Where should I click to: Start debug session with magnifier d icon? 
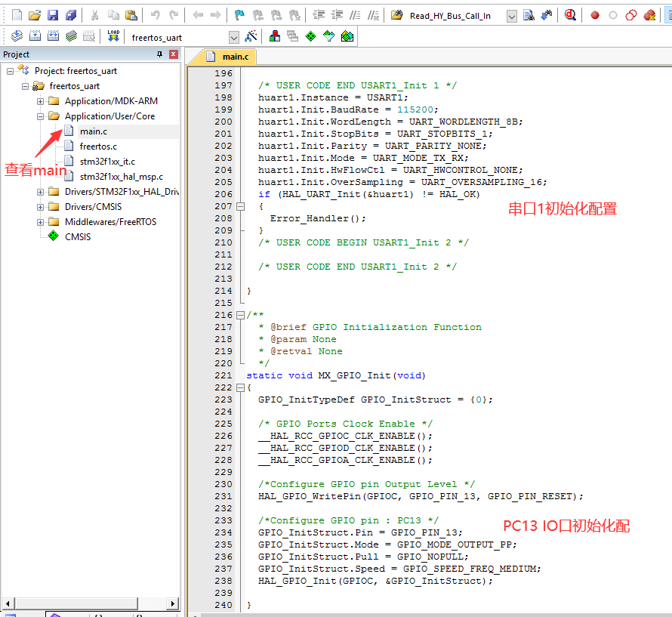click(x=570, y=15)
